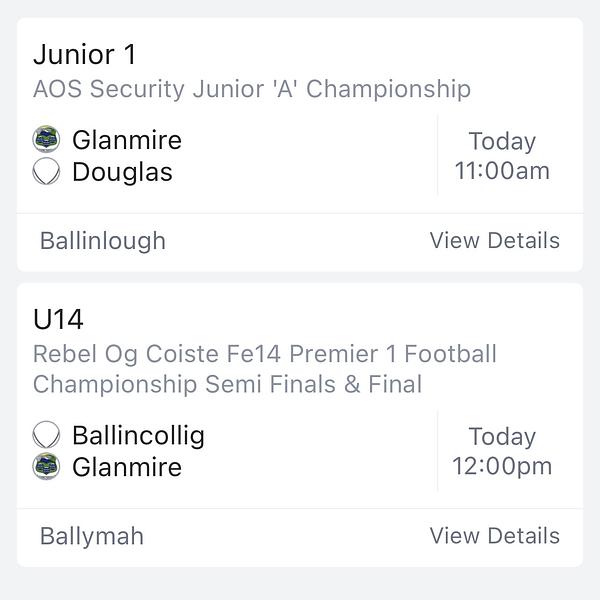Screen dimensions: 600x600
Task: Tap Rebel Og Coiste Fe14 competition title
Action: [264, 354]
